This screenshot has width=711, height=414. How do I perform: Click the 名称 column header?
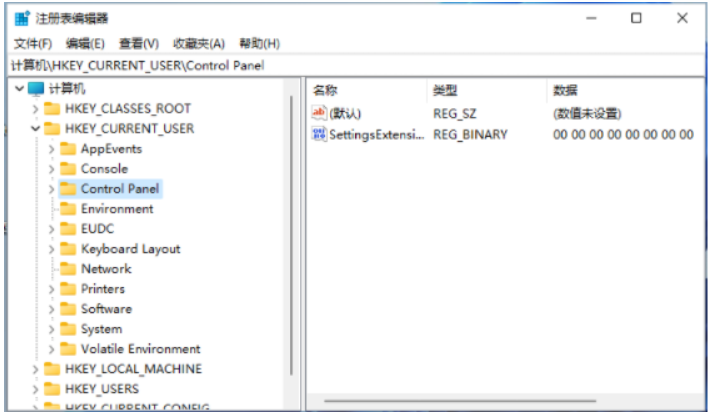point(326,90)
